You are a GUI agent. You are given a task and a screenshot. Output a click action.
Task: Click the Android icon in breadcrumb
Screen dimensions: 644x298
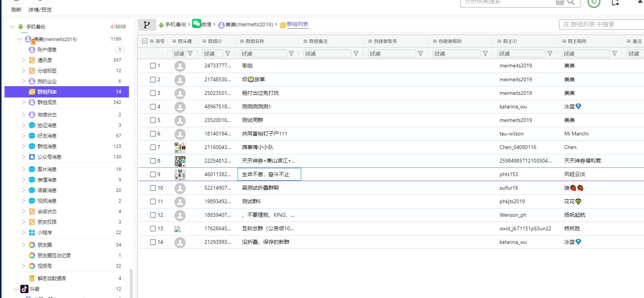pos(161,25)
